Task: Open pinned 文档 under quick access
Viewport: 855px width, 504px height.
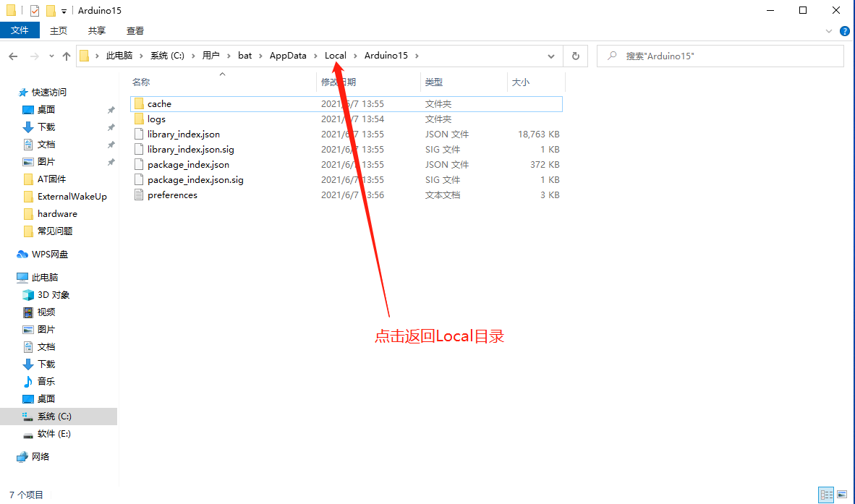Action: tap(39, 145)
